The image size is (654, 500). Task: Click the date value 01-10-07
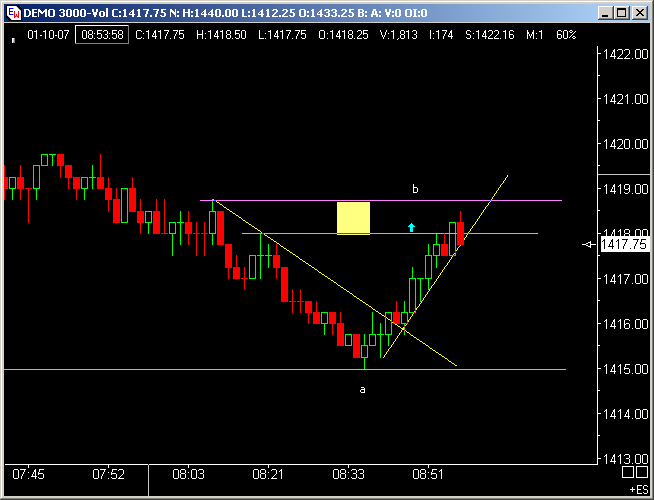(48, 35)
